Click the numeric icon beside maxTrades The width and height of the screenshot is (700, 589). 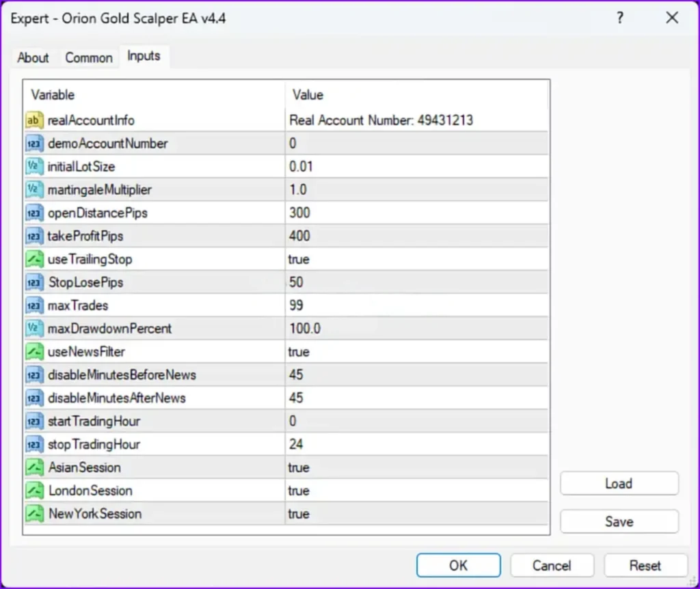[x=33, y=305]
